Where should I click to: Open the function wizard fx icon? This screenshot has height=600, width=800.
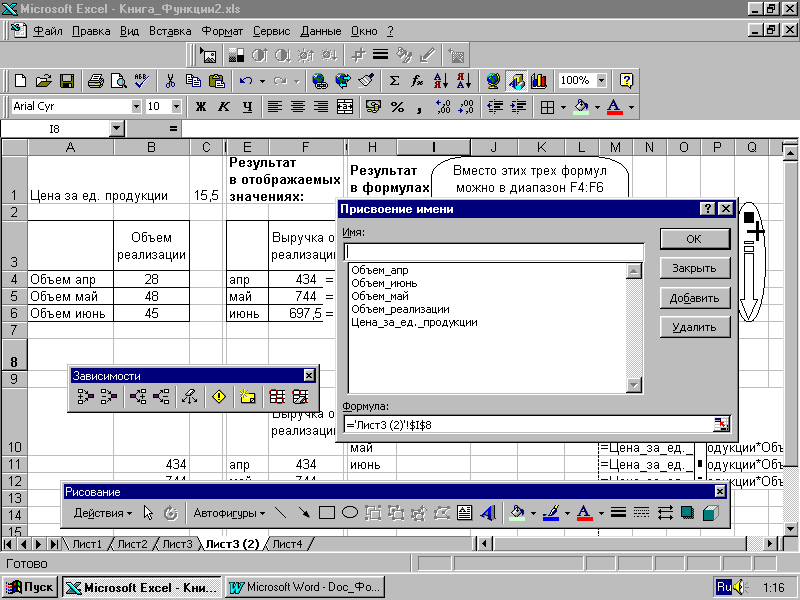tap(417, 81)
